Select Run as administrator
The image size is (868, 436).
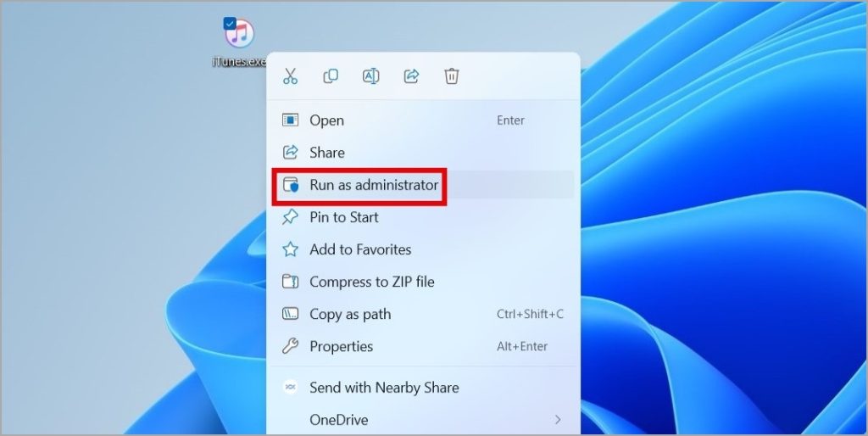click(x=423, y=184)
